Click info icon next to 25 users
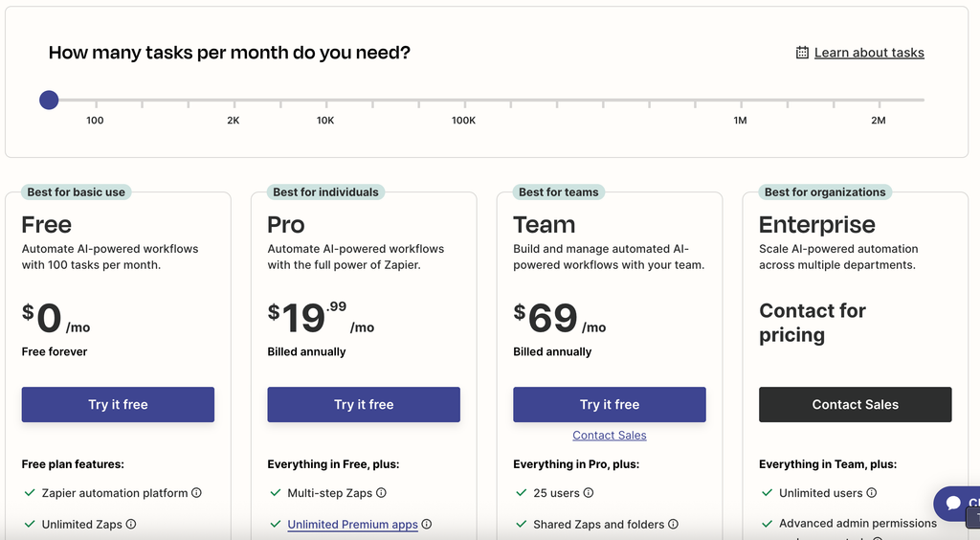 (589, 492)
